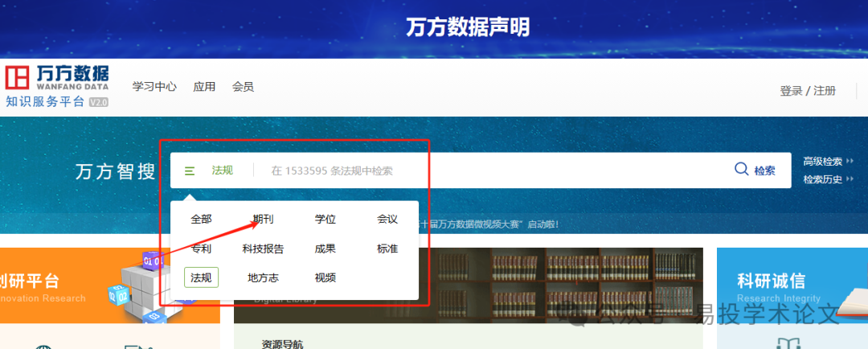Image resolution: width=868 pixels, height=349 pixels.
Task: Select the highlighted 法规 option
Action: click(x=201, y=277)
